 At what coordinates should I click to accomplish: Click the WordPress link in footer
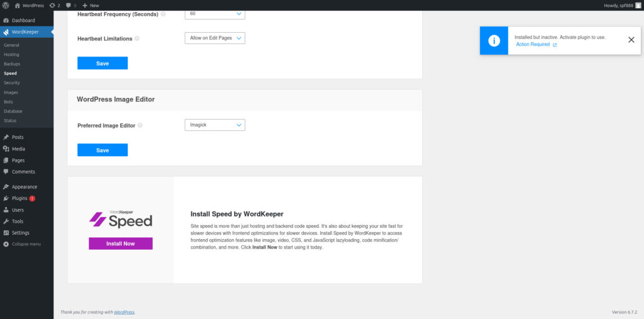tap(124, 312)
